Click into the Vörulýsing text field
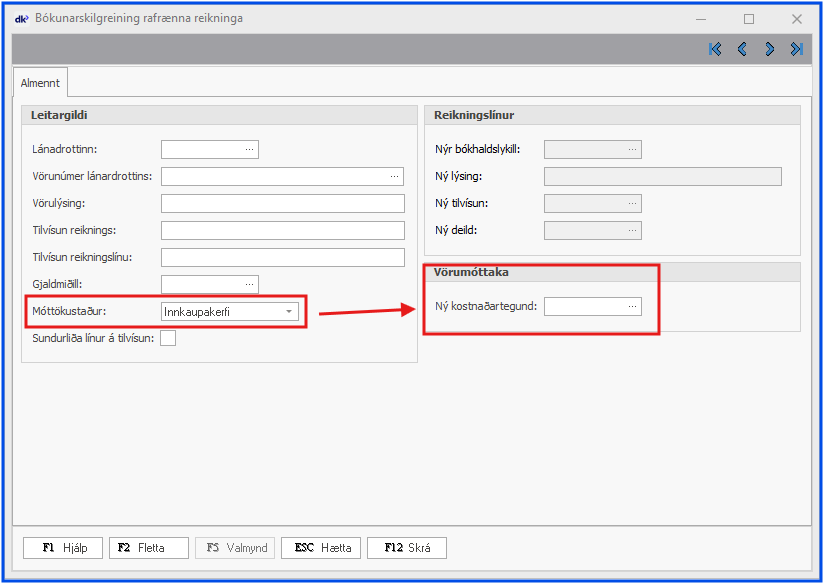This screenshot has height=583, width=823. [x=282, y=204]
